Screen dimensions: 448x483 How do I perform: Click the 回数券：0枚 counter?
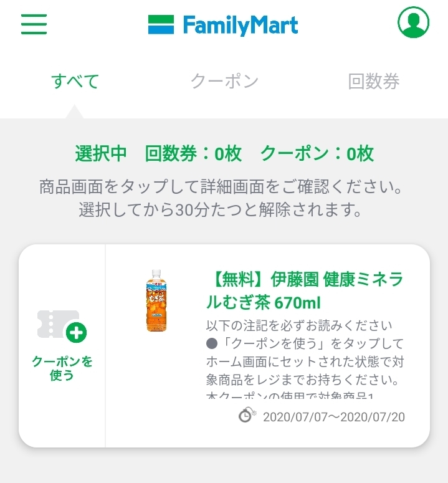193,153
